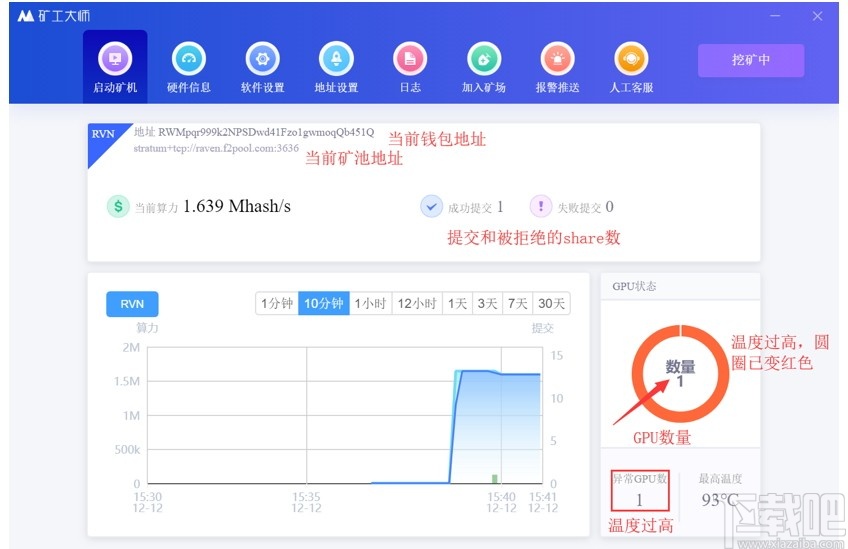
Task: Switch chart range to 7天
Action: (517, 303)
